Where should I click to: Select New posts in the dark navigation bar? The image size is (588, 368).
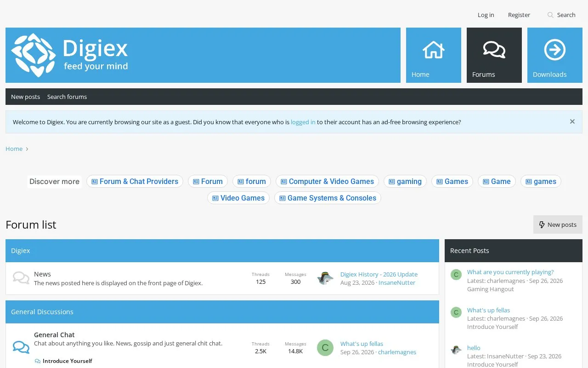tap(25, 97)
